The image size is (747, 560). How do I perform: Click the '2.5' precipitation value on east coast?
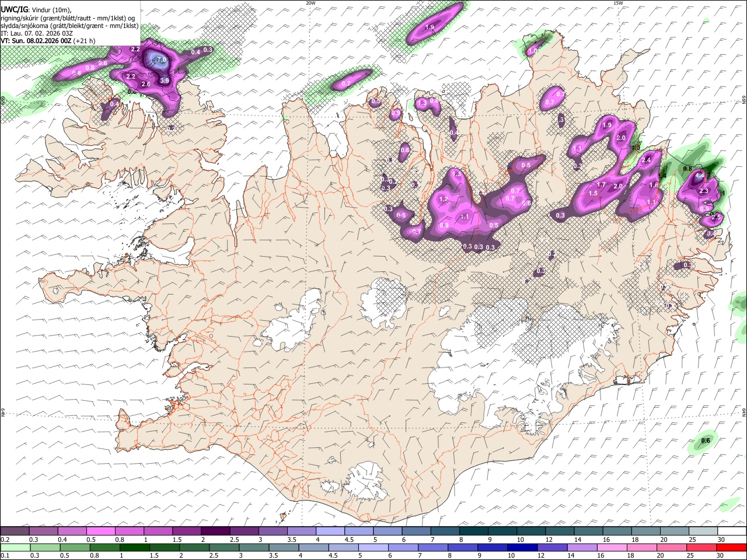tap(717, 217)
